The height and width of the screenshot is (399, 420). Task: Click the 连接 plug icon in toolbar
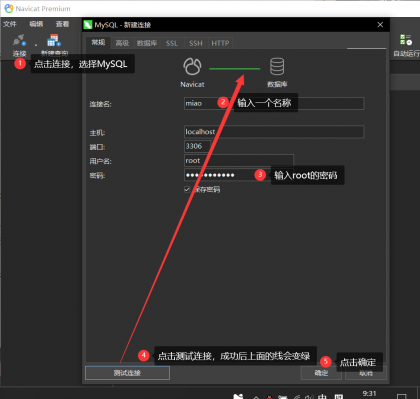coord(19,40)
